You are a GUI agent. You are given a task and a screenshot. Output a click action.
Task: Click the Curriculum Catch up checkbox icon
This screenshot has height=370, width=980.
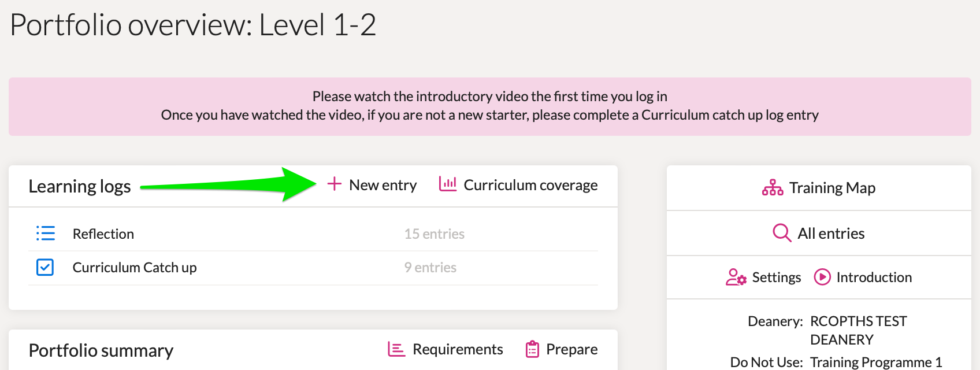pos(44,267)
